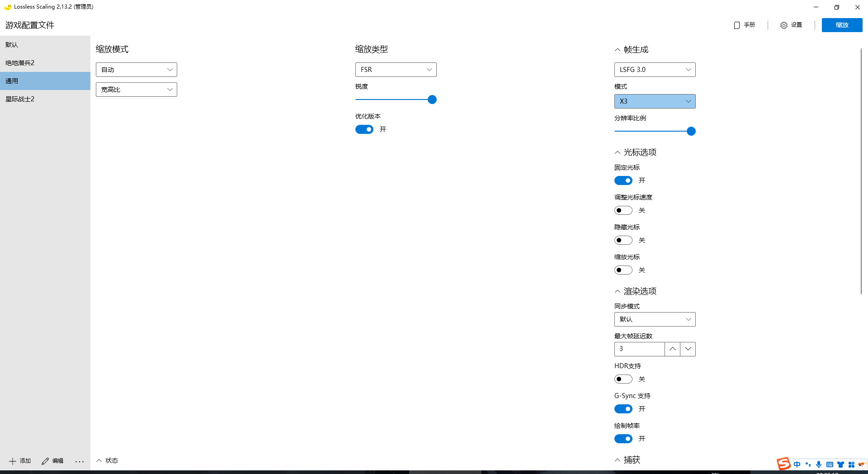Adjust the 分辨率比例 slider handle
This screenshot has width=868, height=474.
(x=691, y=131)
